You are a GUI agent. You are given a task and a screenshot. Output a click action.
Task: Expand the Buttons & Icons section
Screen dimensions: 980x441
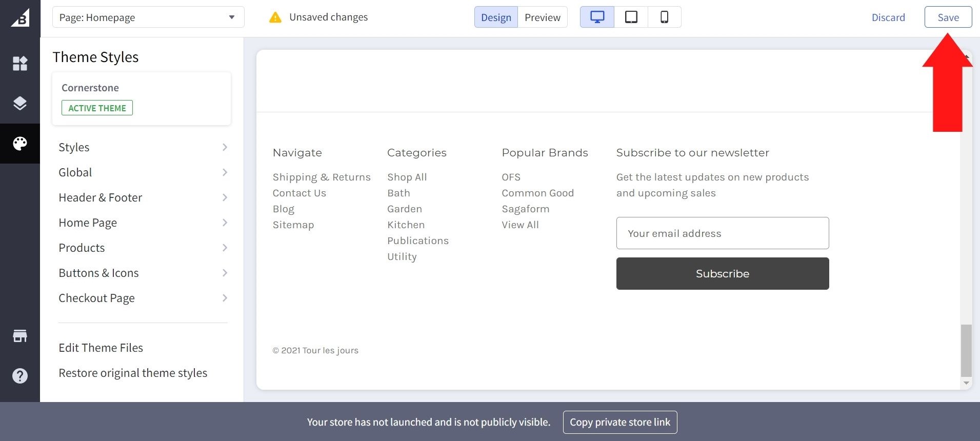(142, 273)
